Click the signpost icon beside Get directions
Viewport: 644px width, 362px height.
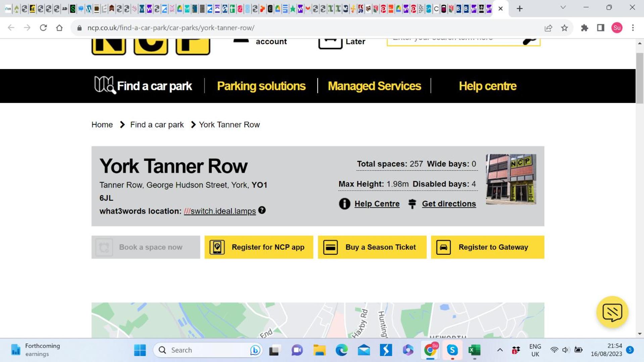point(412,204)
